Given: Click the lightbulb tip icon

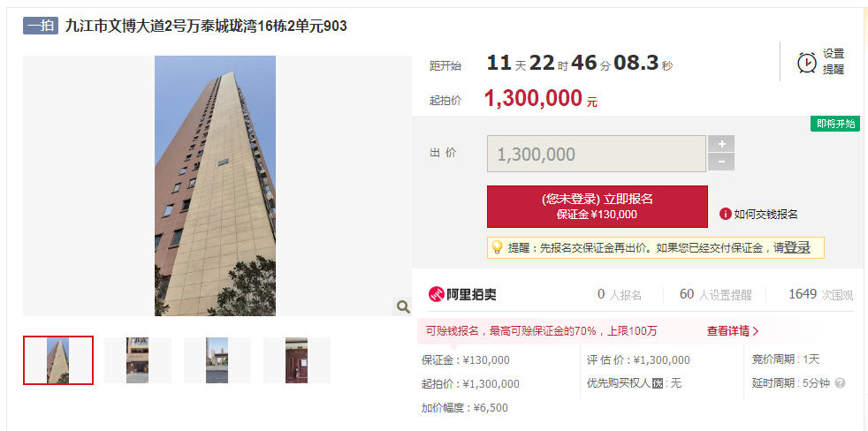Looking at the screenshot, I should 497,247.
